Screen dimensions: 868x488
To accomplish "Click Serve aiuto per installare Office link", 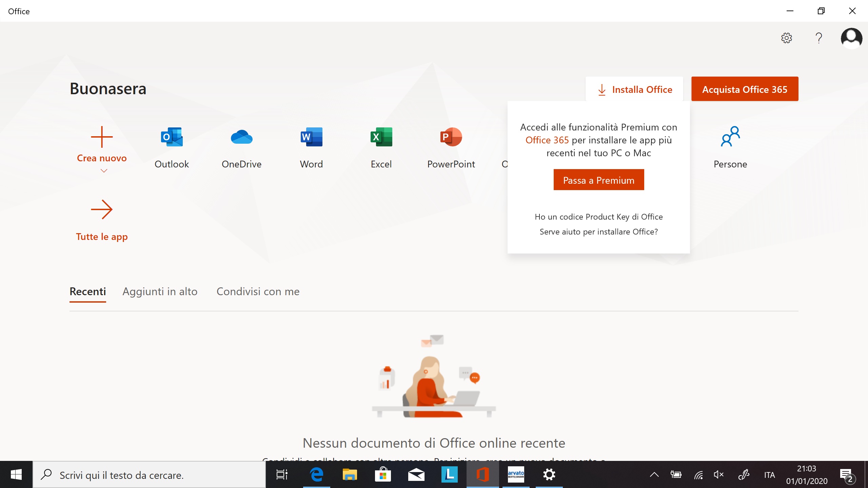I will 599,231.
